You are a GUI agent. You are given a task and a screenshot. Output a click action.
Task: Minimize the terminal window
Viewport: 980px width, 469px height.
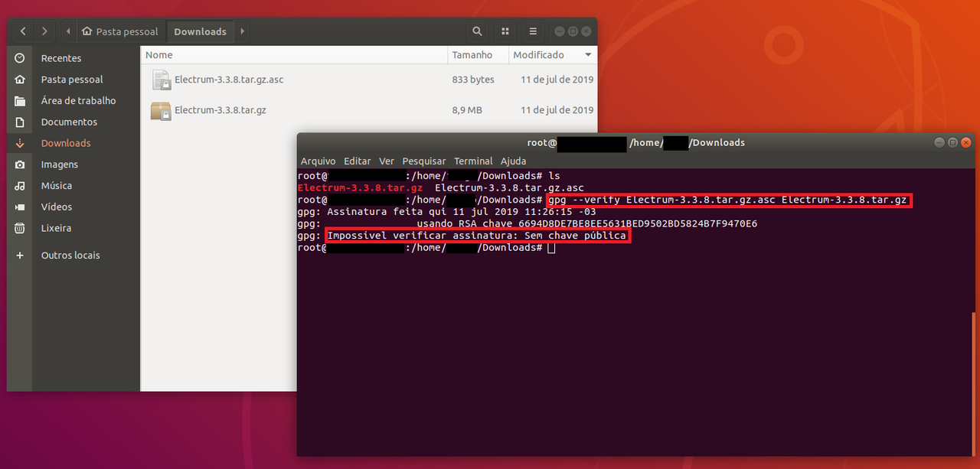[x=939, y=142]
